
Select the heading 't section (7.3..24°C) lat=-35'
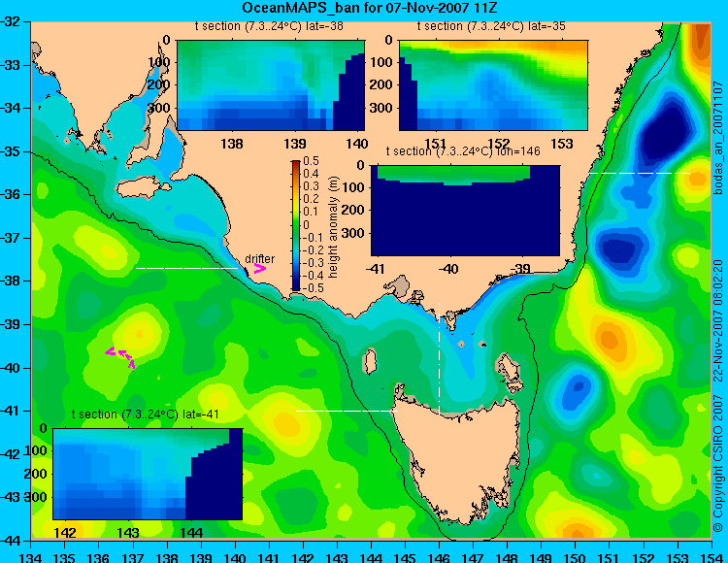[491, 26]
